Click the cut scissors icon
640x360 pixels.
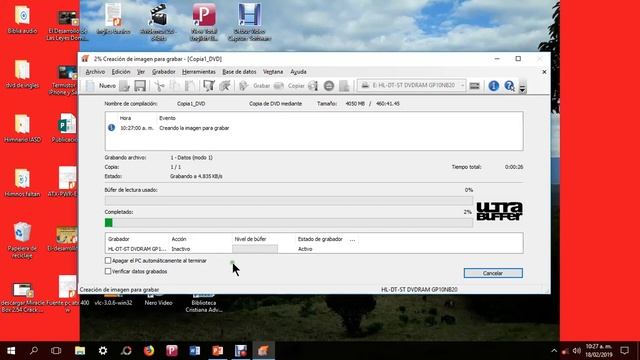click(159, 86)
